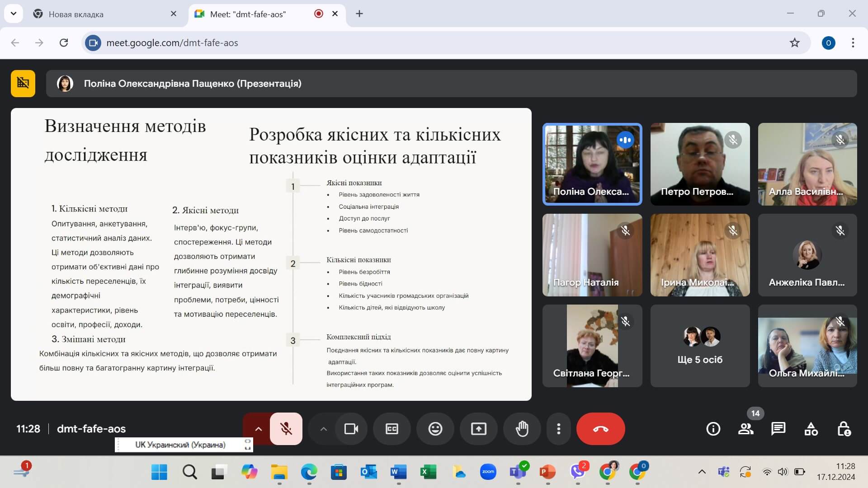868x488 pixels.
Task: Toggle the camera on
Action: point(351,429)
